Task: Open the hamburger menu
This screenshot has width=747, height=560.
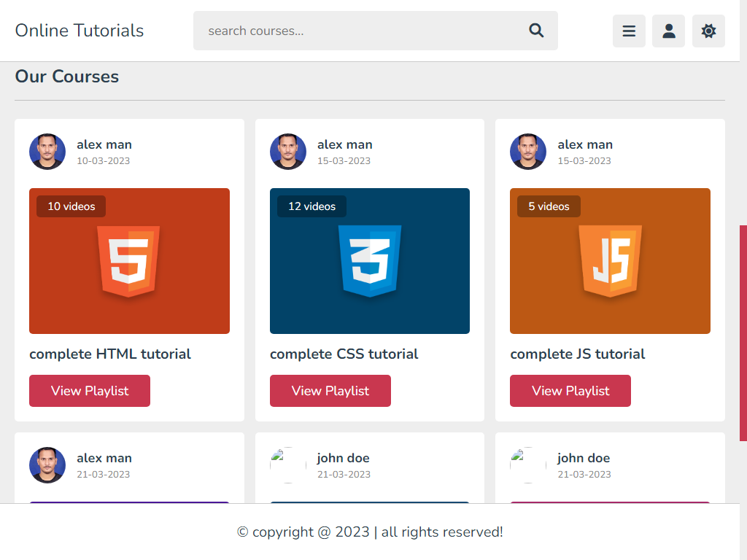Action: (x=629, y=31)
